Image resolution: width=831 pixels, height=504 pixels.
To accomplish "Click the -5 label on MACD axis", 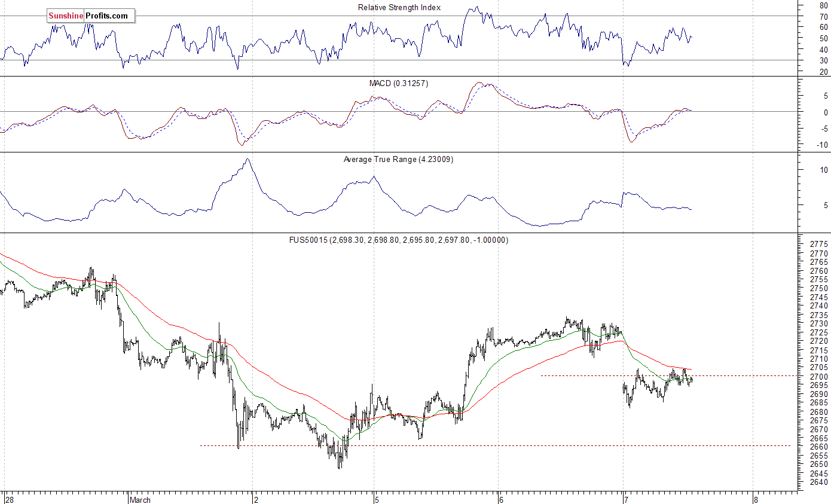I will pos(824,129).
